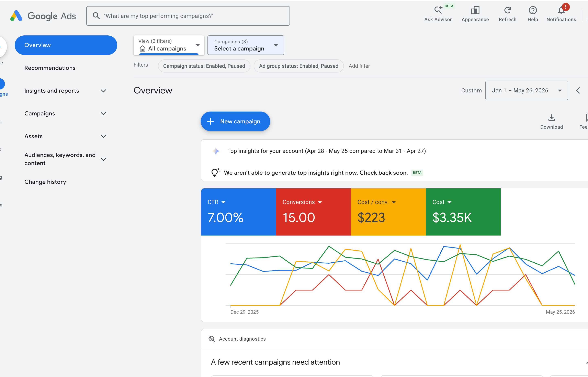Click the 'May 25, 2026' chart label

point(560,312)
